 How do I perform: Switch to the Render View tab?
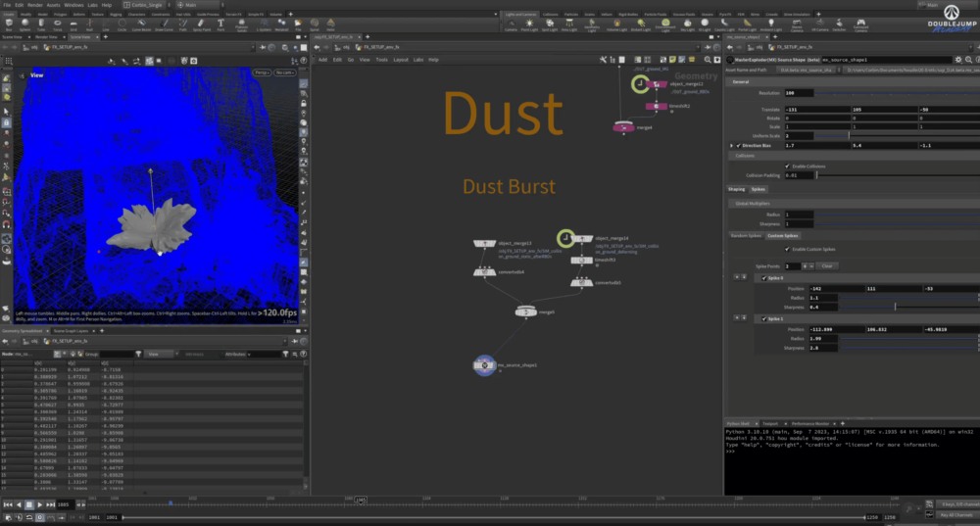tap(46, 37)
